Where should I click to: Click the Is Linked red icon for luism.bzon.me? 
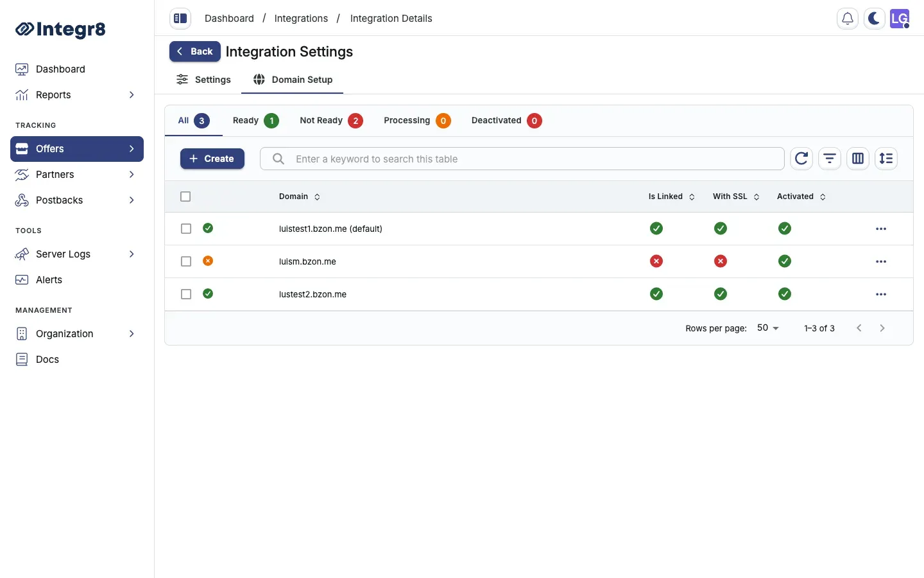click(656, 261)
